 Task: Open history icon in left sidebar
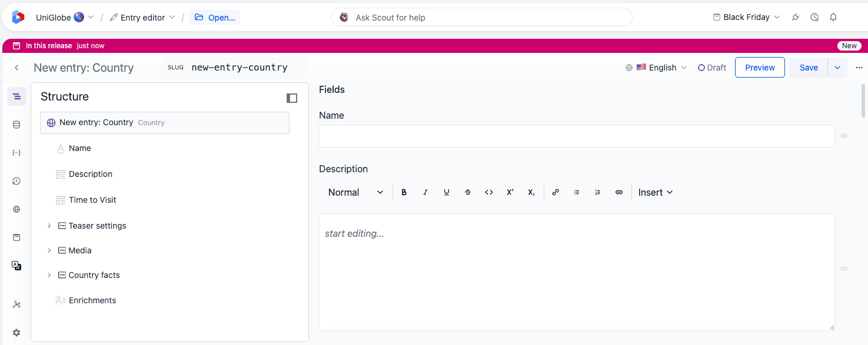[16, 181]
